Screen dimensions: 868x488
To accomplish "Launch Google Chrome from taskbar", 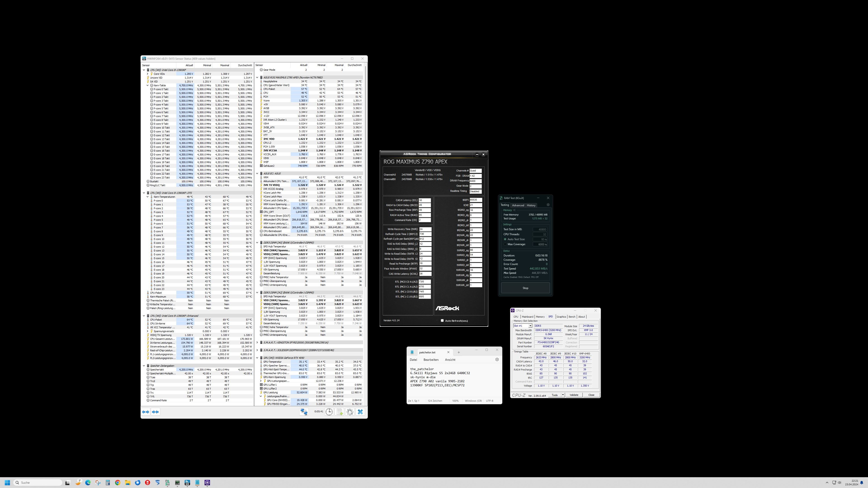I will (x=118, y=483).
